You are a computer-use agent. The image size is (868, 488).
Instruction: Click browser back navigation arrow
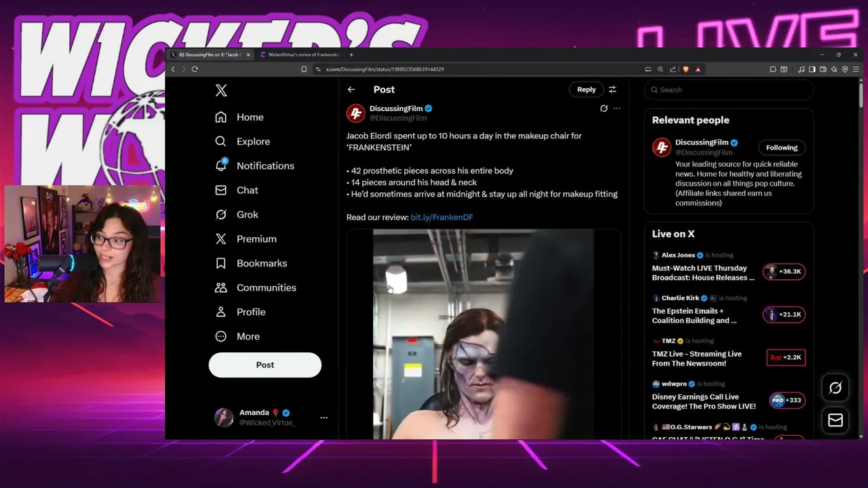[x=173, y=69]
